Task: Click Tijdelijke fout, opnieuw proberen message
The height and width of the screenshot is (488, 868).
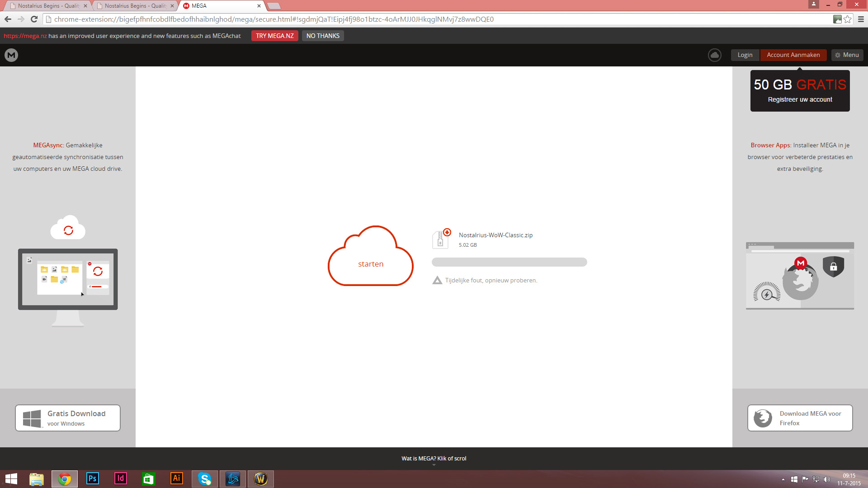Action: click(x=491, y=280)
